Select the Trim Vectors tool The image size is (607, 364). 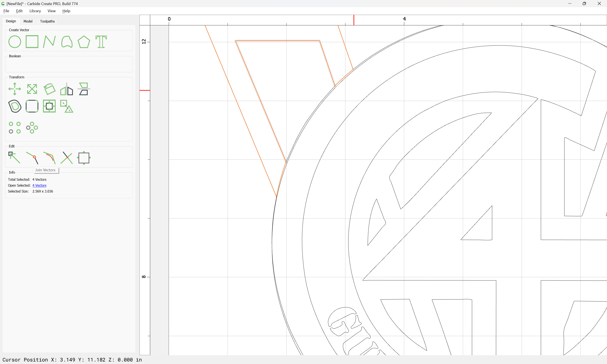click(x=67, y=158)
